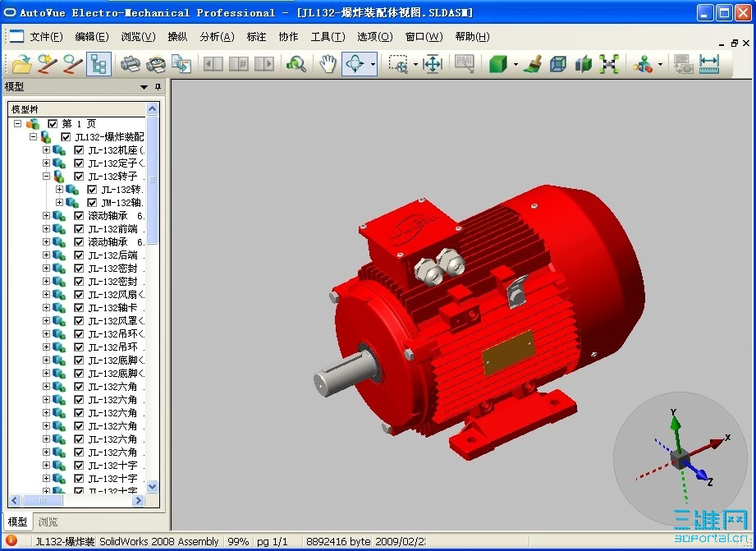Uncheck the JL132-爆炸装配 assembly checkbox
This screenshot has width=756, height=551.
66,137
